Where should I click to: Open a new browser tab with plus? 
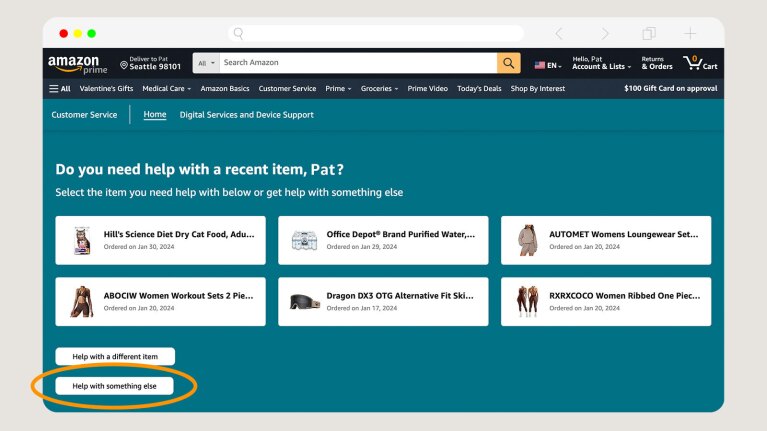(x=690, y=33)
